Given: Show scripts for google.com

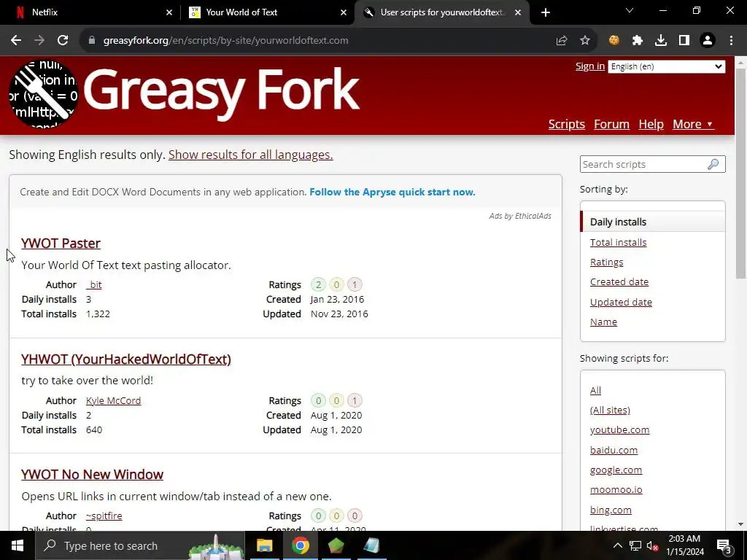Looking at the screenshot, I should pos(616,470).
